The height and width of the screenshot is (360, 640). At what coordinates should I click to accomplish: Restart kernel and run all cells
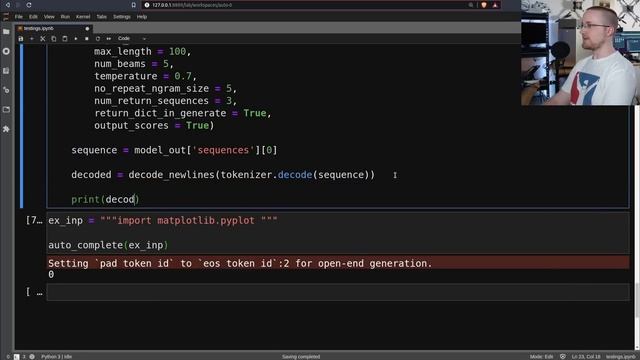click(109, 39)
